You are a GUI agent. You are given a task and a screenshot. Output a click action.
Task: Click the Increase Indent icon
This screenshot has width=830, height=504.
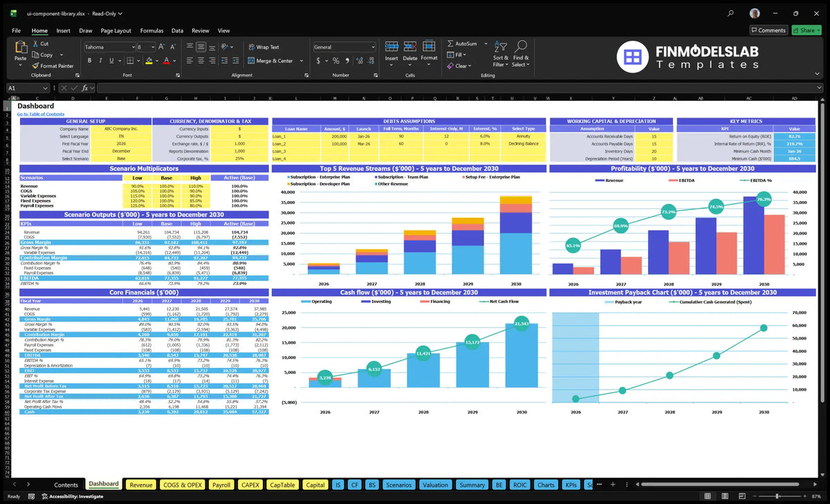coord(236,61)
